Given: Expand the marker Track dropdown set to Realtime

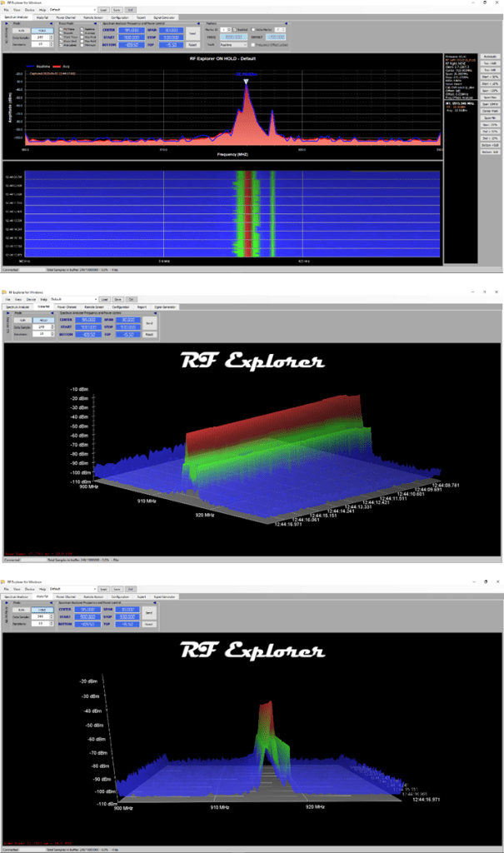Looking at the screenshot, I should click(x=231, y=45).
